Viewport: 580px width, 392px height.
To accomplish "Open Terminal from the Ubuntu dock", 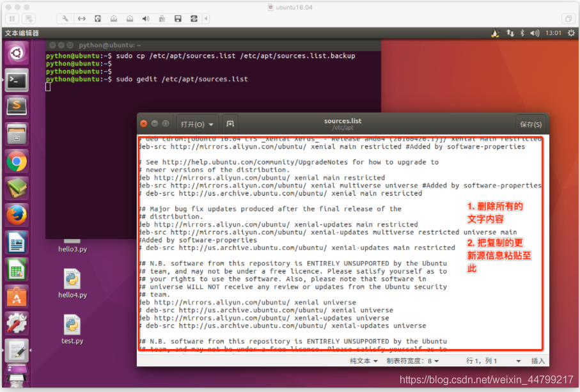I will [17, 80].
